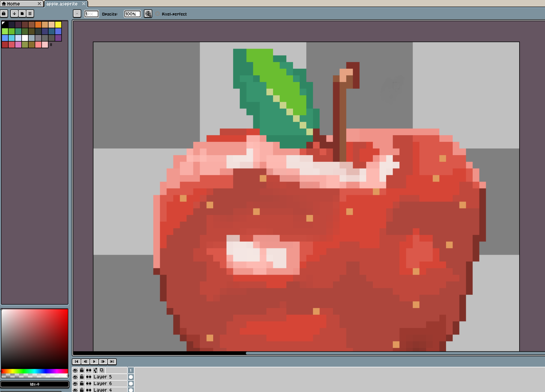
Task: Open the dynamics icon next to opacity
Action: (x=148, y=14)
